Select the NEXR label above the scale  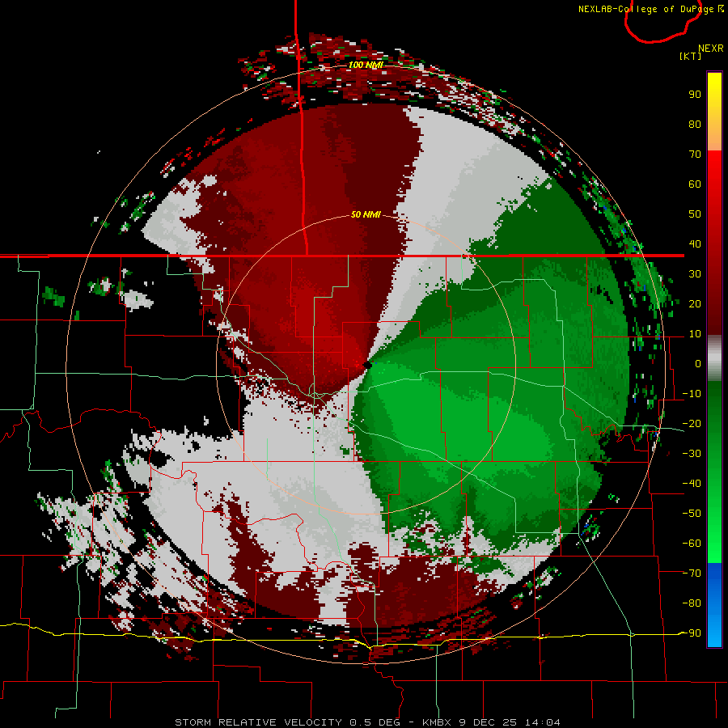(x=711, y=49)
